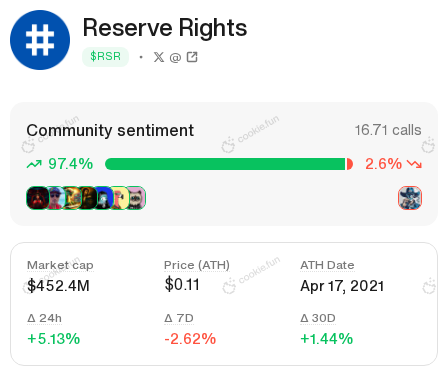Image resolution: width=448 pixels, height=376 pixels.
Task: Click the 16.71 calls label
Action: 388,130
